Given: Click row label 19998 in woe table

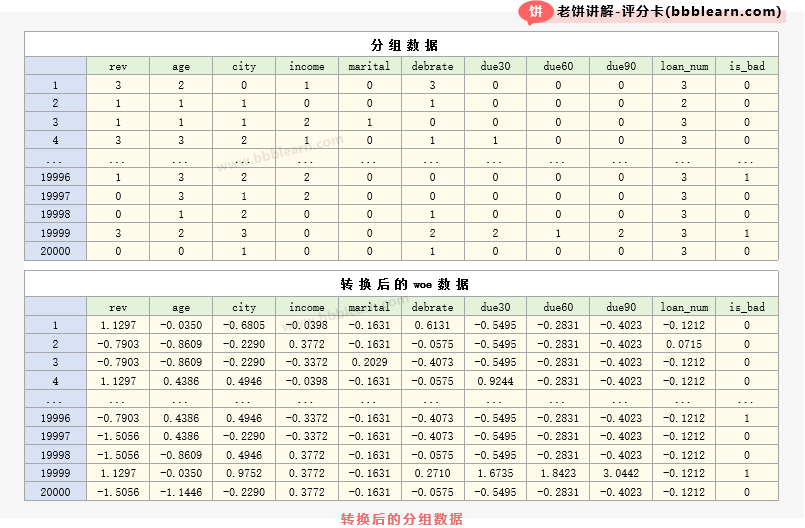Looking at the screenshot, I should [55, 455].
